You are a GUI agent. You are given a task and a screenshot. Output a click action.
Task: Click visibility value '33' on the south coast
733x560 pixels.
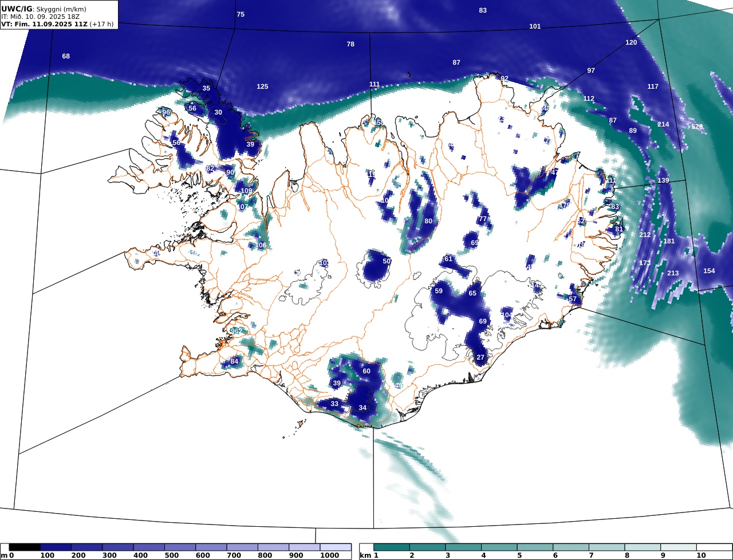(334, 404)
